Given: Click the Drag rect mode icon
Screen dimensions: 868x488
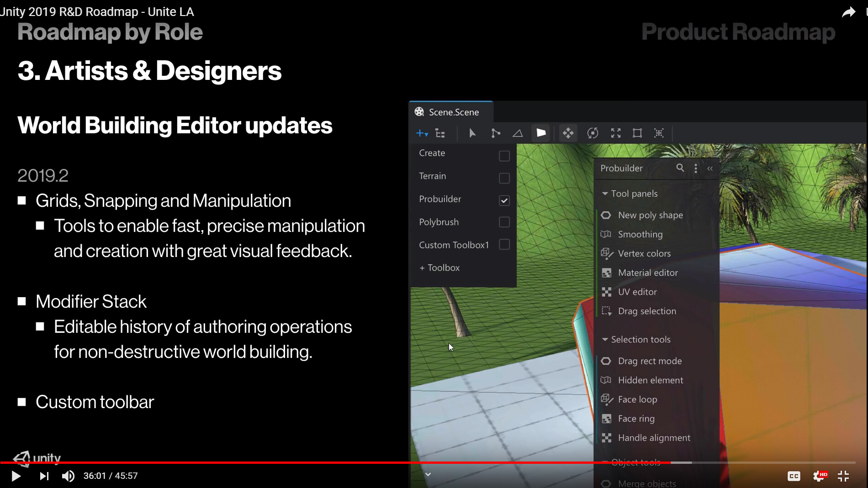Looking at the screenshot, I should (x=606, y=361).
